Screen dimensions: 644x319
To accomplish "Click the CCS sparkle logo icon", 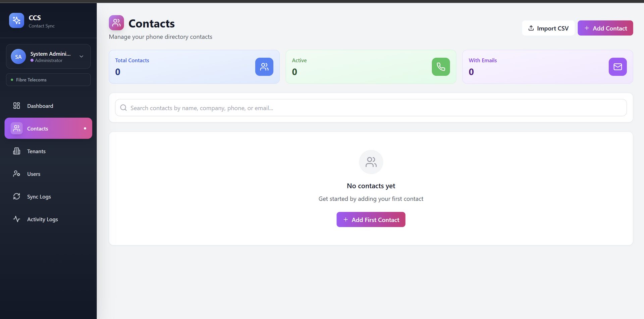I will point(16,20).
